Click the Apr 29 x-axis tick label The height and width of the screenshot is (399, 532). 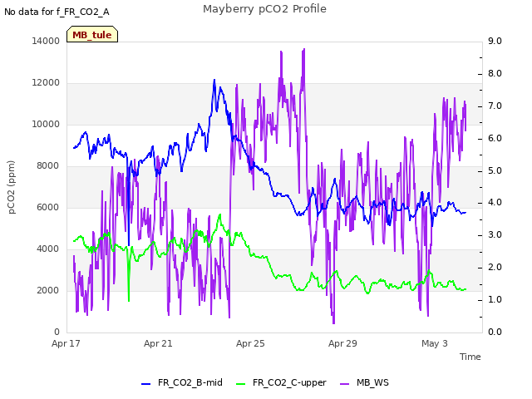(x=342, y=343)
